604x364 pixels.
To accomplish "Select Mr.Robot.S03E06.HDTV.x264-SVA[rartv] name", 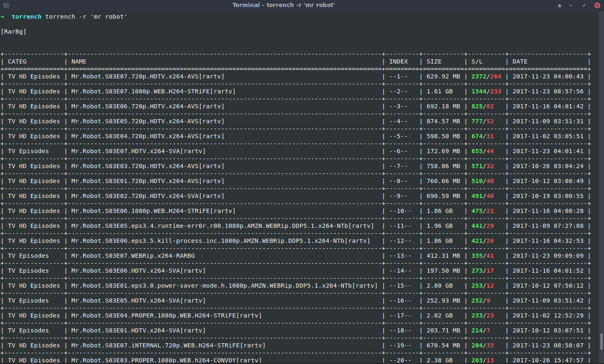I will pyautogui.click(x=138, y=271).
